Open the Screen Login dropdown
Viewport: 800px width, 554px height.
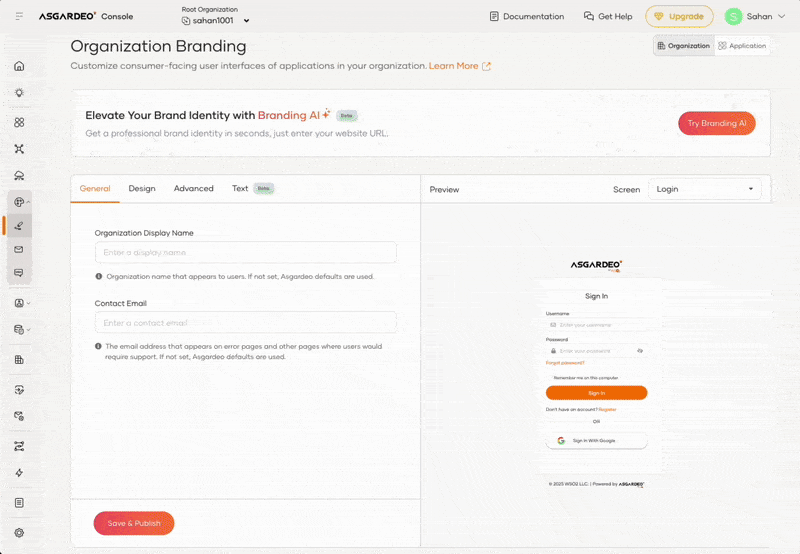point(705,189)
